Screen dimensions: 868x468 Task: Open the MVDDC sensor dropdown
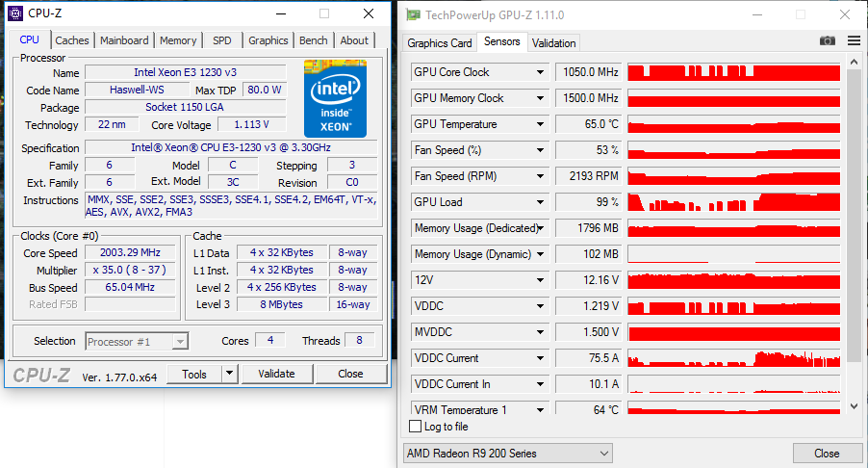point(540,332)
